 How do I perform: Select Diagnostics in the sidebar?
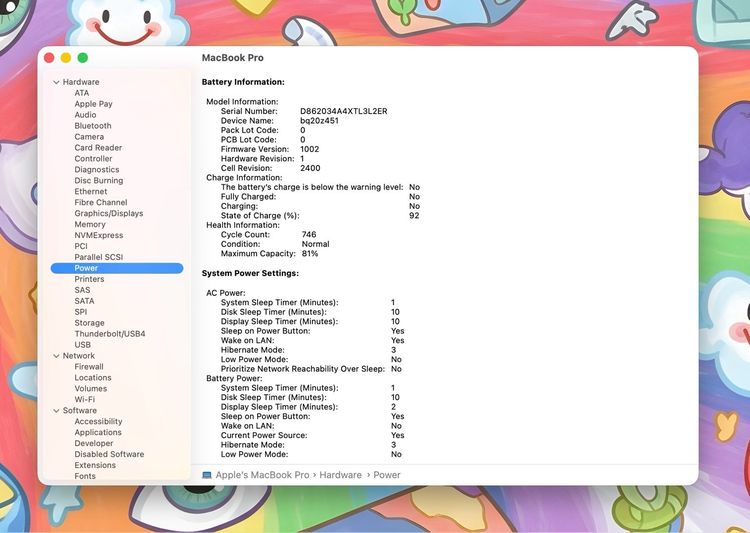97,170
